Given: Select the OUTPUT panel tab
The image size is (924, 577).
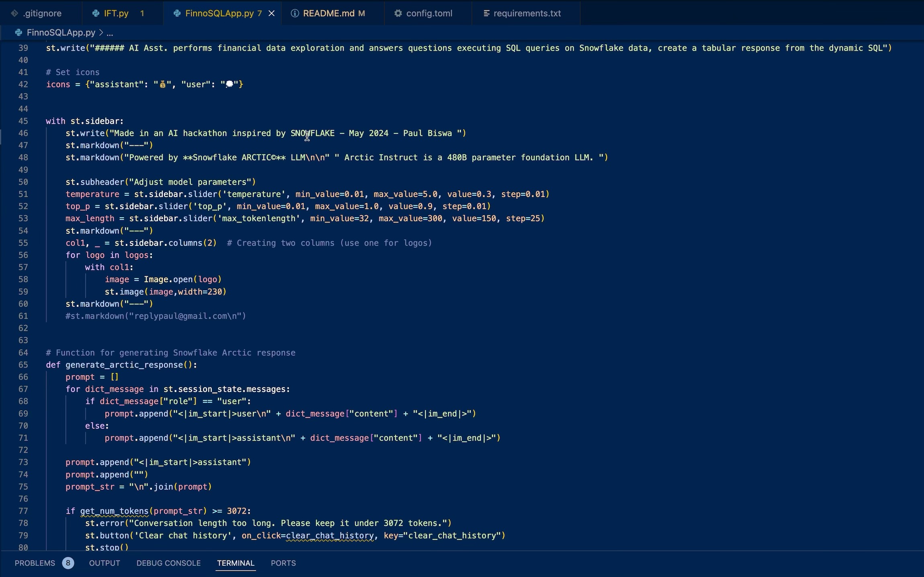Looking at the screenshot, I should tap(104, 563).
